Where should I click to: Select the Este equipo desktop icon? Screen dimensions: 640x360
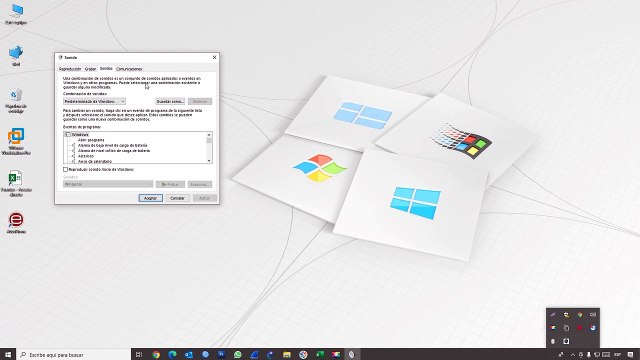(x=16, y=14)
